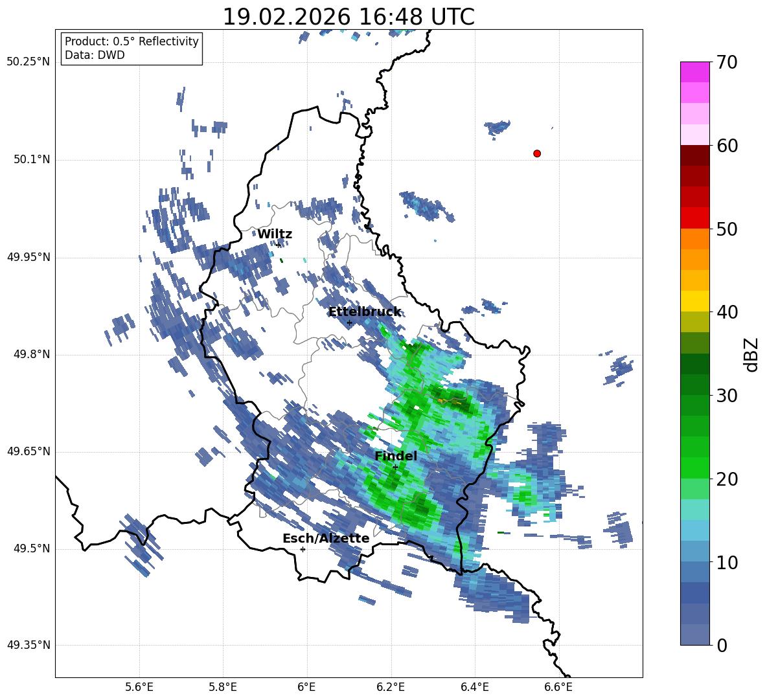
Task: Click the Findel location label
Action: (x=396, y=456)
